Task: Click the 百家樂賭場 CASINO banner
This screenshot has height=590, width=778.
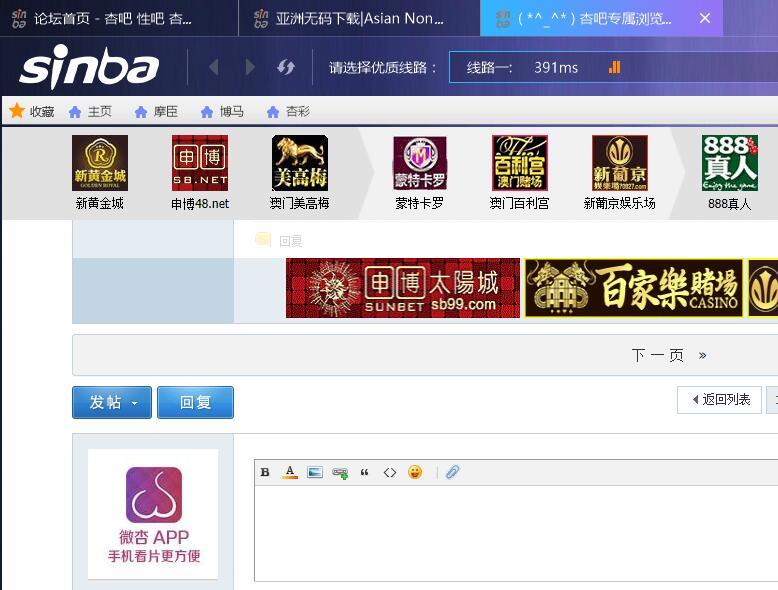Action: (x=634, y=288)
